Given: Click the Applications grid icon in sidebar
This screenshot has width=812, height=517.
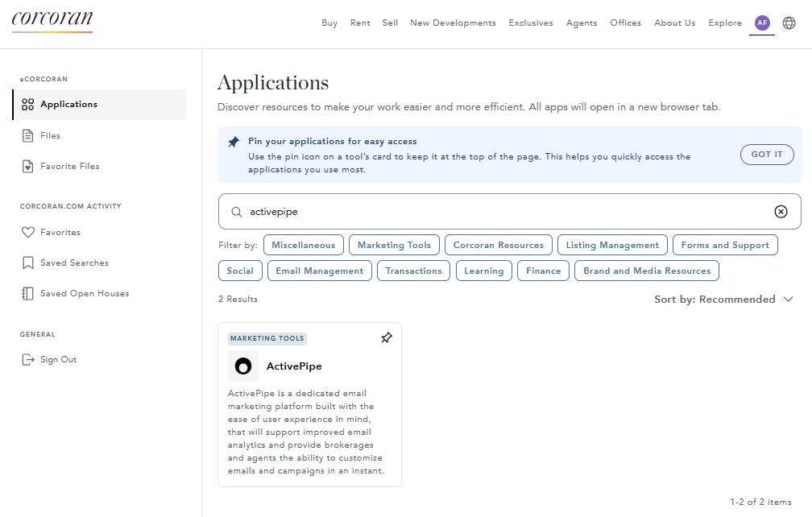Looking at the screenshot, I should pyautogui.click(x=28, y=105).
